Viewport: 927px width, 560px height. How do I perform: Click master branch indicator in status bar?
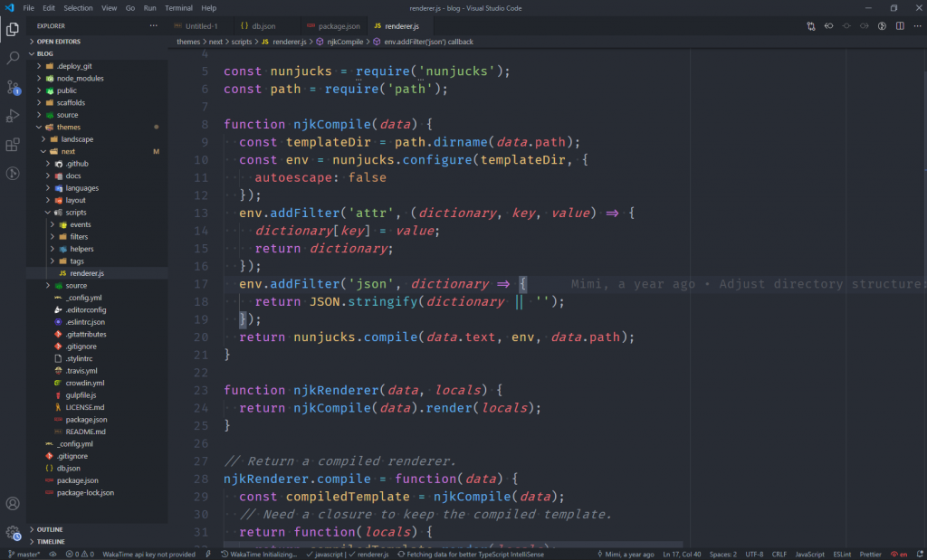pyautogui.click(x=24, y=554)
